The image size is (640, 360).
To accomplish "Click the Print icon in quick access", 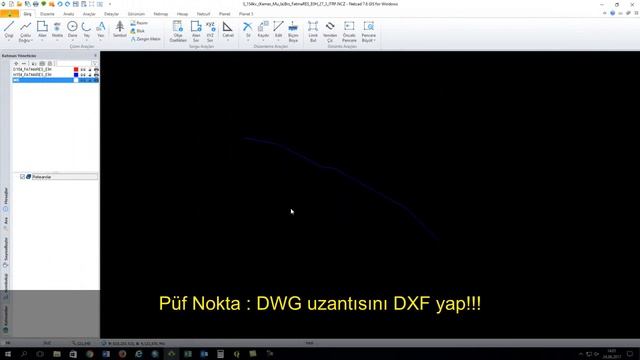I will [x=36, y=4].
